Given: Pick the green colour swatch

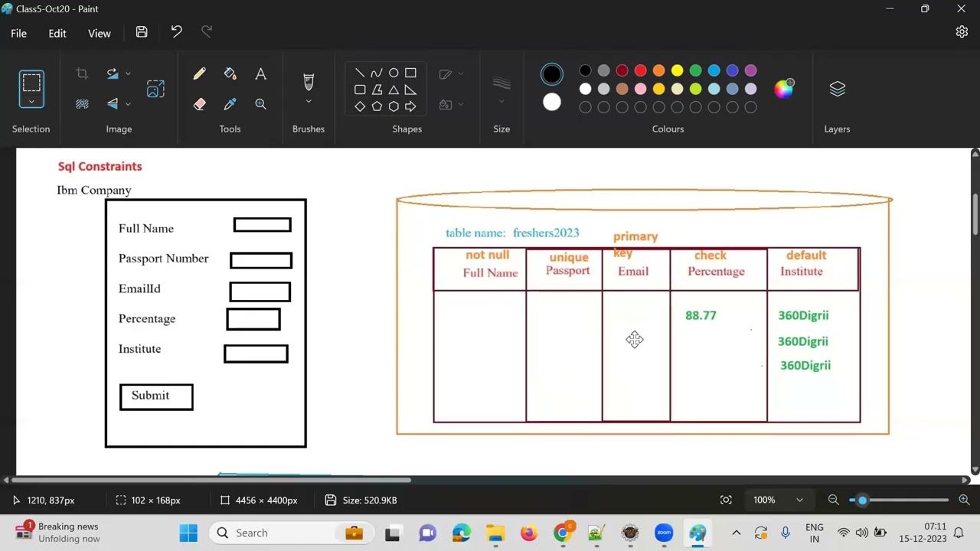Looking at the screenshot, I should (695, 70).
